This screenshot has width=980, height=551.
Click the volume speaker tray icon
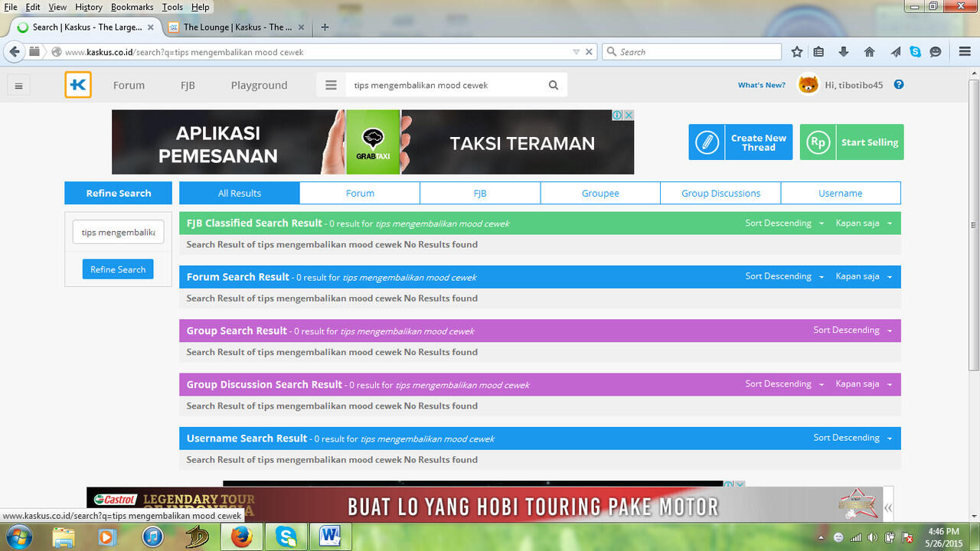(x=873, y=537)
